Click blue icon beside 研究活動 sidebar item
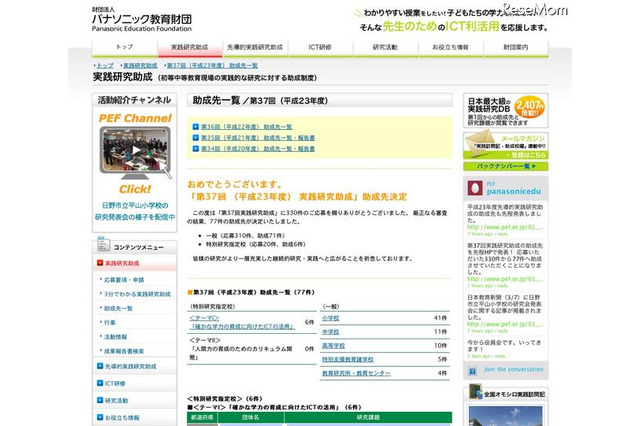This screenshot has height=426, width=640. tap(100, 400)
